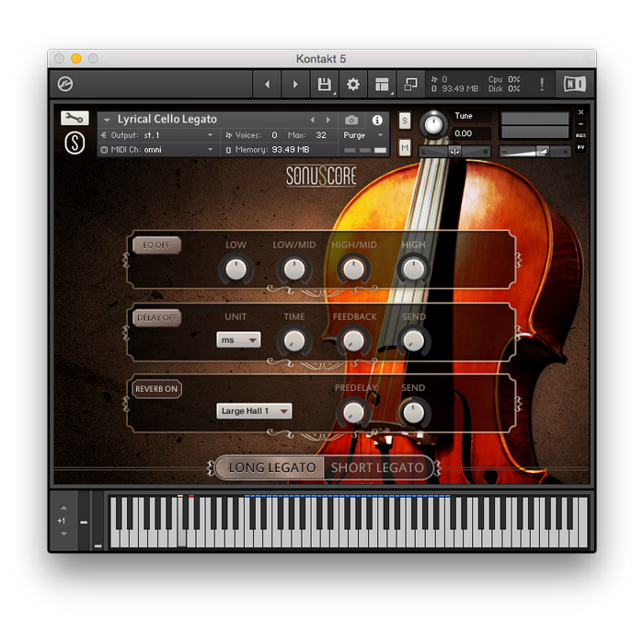644x644 pixels.
Task: Open Kontakt options via gear icon
Action: click(x=353, y=85)
